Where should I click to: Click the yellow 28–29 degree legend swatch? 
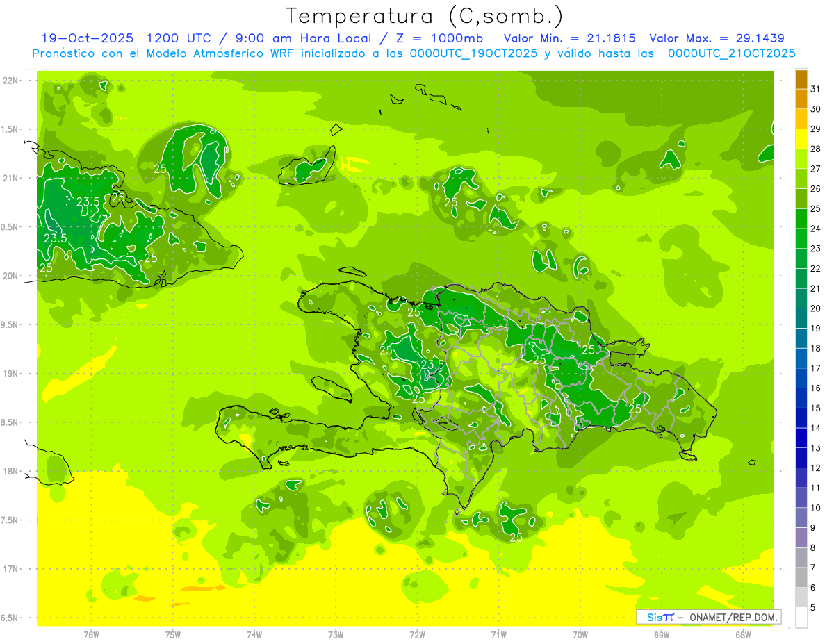[801, 139]
